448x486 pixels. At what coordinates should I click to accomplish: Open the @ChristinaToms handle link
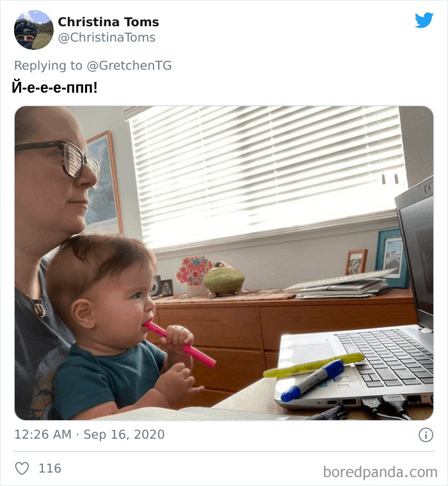pos(107,38)
